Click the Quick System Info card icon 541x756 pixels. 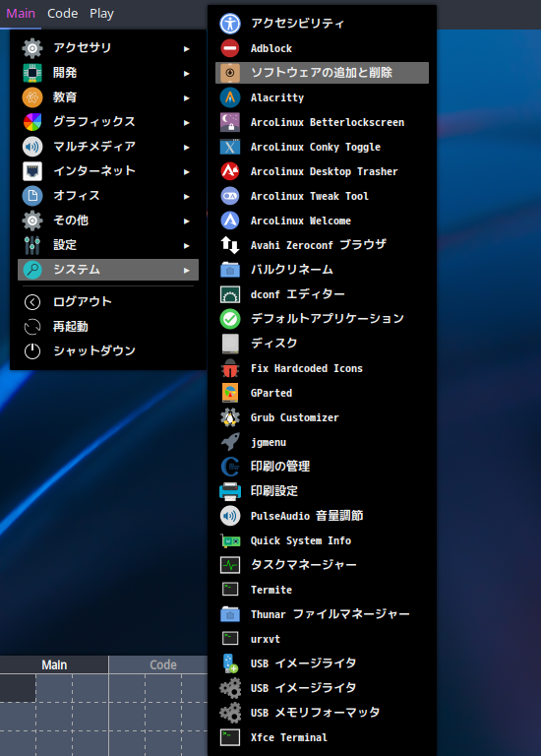pos(230,540)
